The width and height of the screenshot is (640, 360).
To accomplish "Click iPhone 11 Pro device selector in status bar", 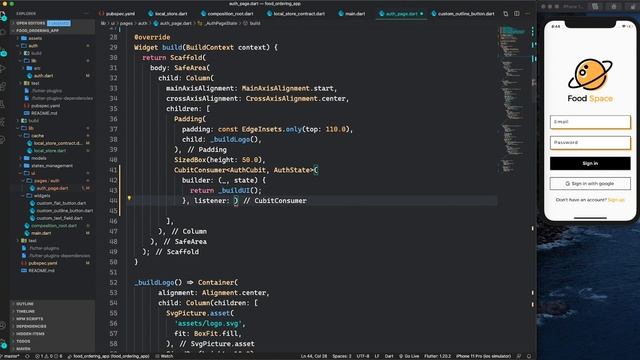I will [x=483, y=356].
